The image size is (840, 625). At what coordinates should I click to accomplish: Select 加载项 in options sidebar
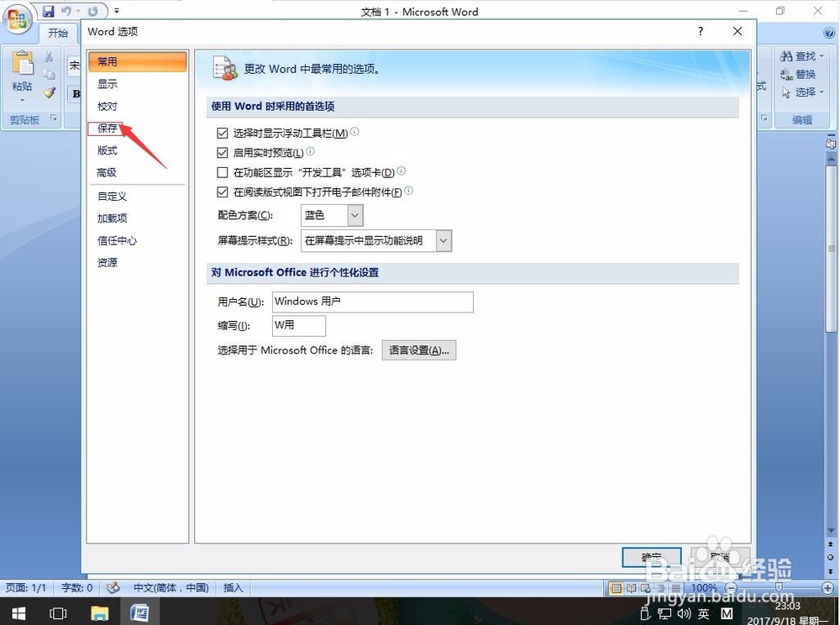coord(137,218)
